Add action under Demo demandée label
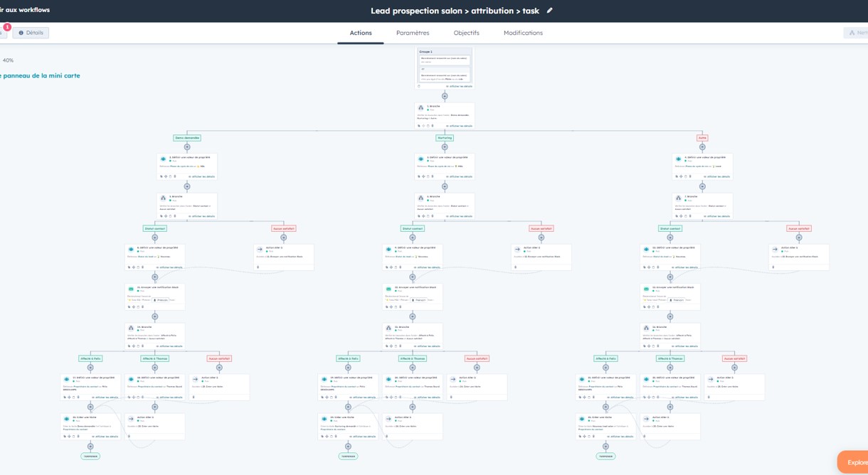This screenshot has height=475, width=868. click(187, 147)
